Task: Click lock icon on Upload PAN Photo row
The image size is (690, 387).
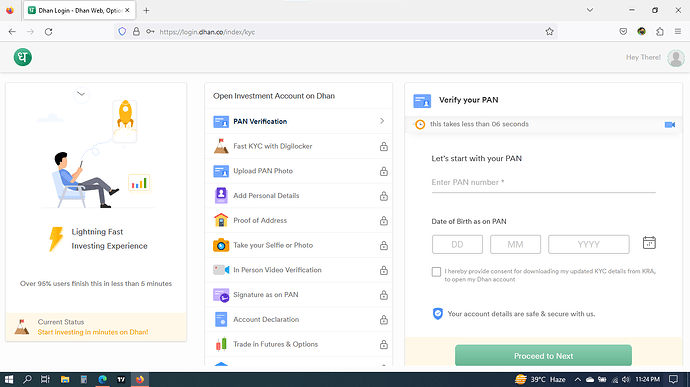Action: (384, 171)
